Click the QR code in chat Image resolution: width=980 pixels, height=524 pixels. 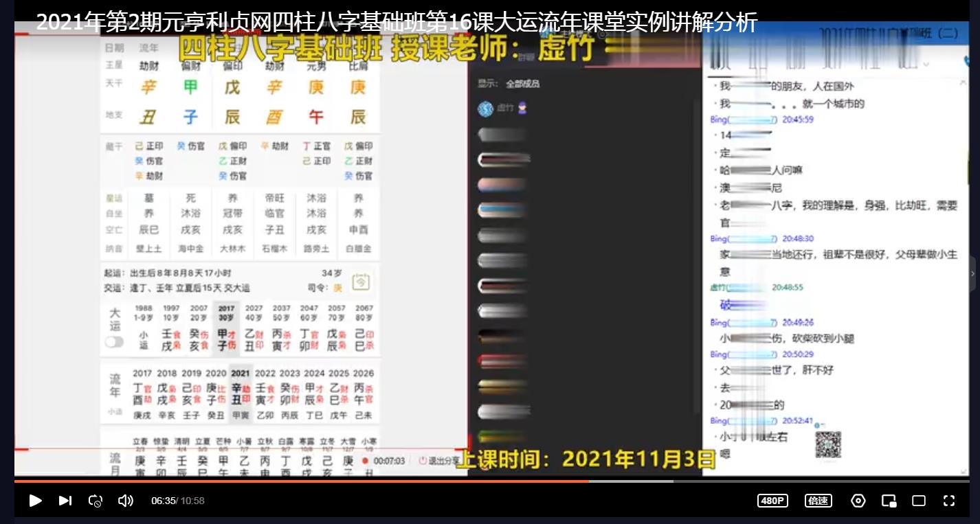[828, 444]
